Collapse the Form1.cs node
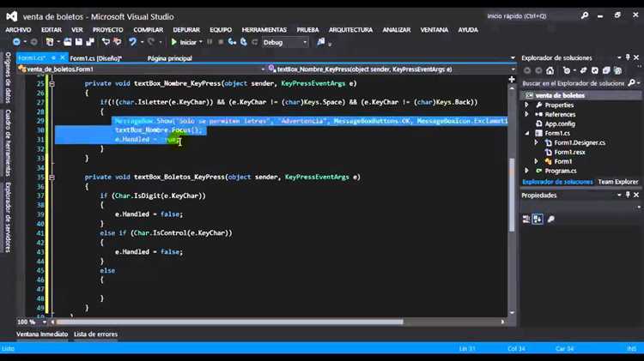This screenshot has width=644, height=361. point(527,133)
